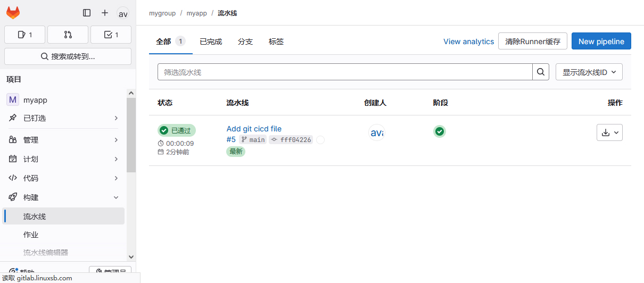Viewport: 644px width, 283px height.
Task: Switch to the 分支 tab
Action: click(x=245, y=41)
